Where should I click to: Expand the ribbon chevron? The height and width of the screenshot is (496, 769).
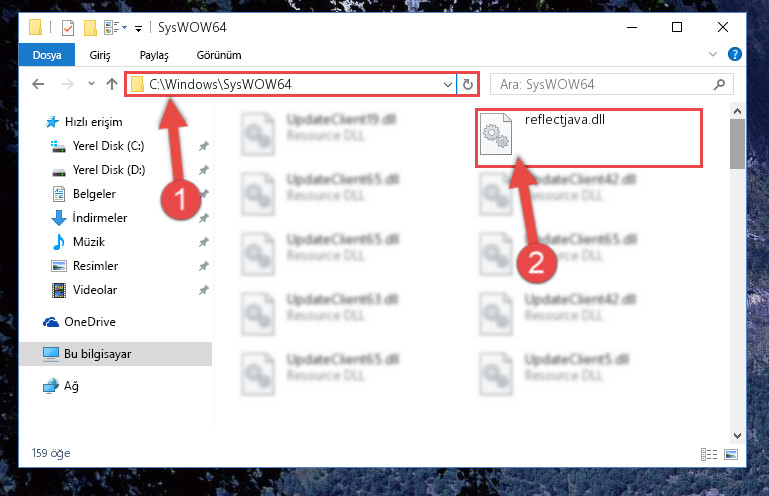click(713, 54)
